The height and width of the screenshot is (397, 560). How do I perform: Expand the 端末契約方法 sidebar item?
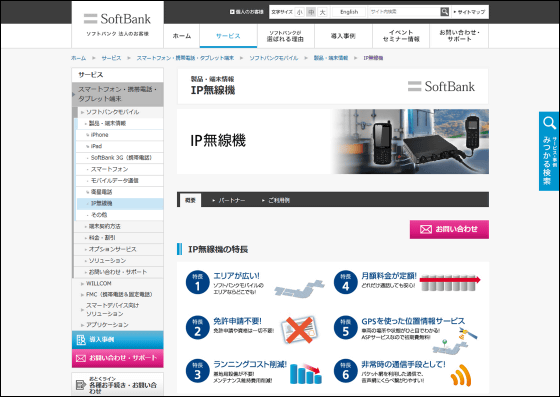click(x=119, y=226)
